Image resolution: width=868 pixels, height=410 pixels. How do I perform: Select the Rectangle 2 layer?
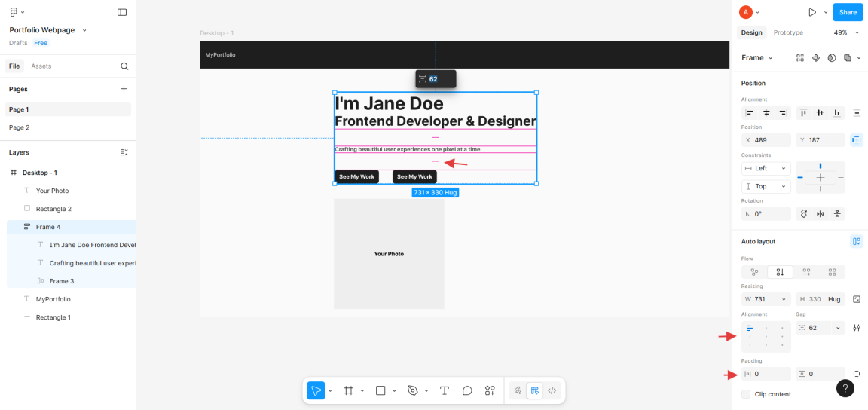point(53,209)
